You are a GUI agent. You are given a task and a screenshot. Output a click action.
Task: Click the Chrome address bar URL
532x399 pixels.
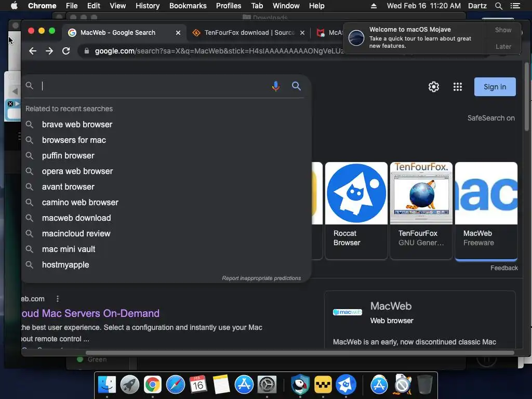pyautogui.click(x=219, y=51)
